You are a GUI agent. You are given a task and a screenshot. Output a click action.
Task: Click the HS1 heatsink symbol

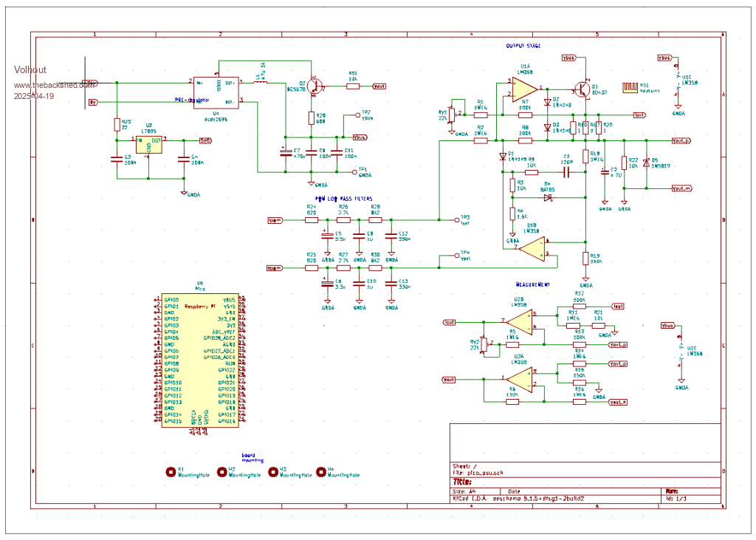coord(630,86)
